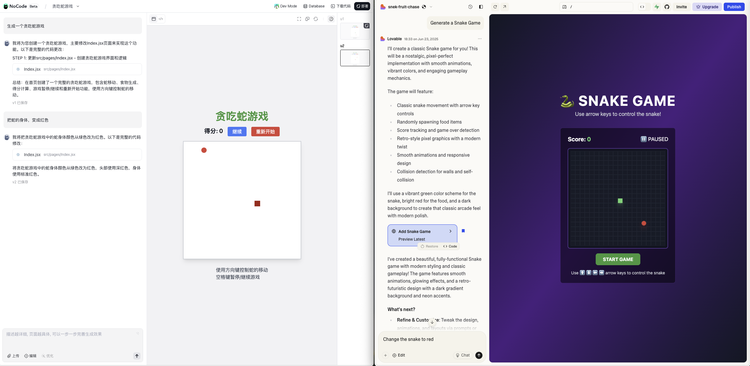
Task: Click the snake emoji logo beside SNAKE GAME title
Action: point(566,101)
